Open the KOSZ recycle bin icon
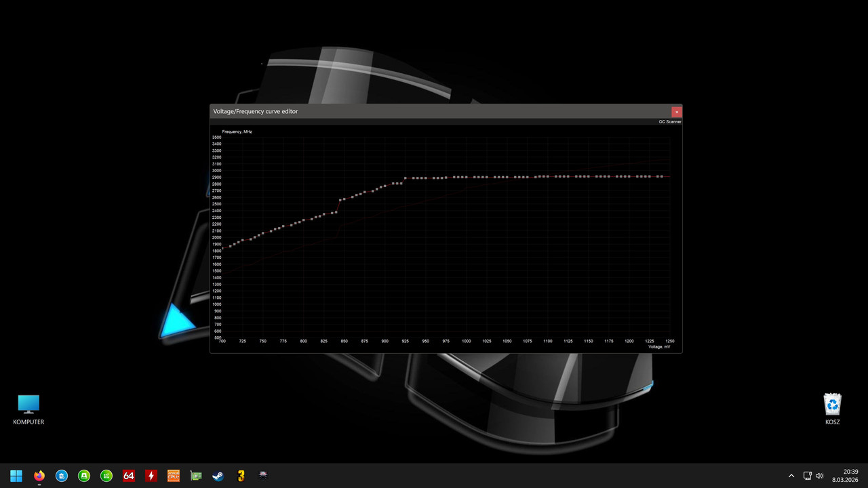 pos(832,409)
